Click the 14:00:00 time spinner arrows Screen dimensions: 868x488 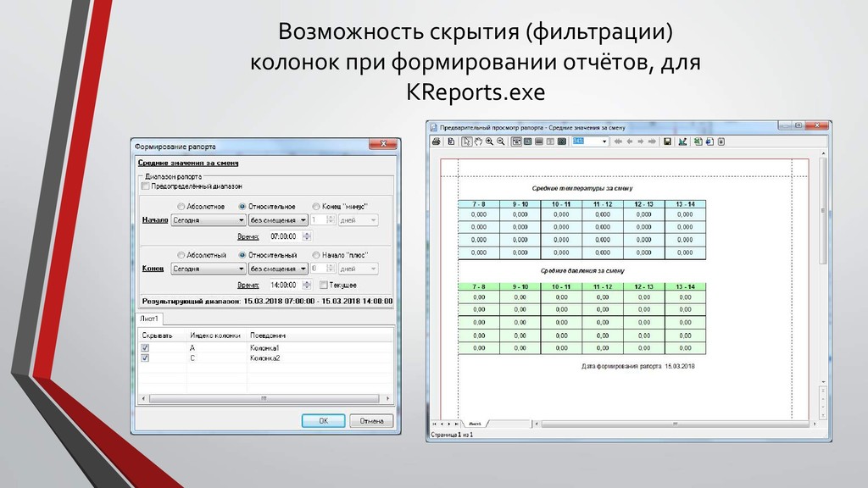pos(307,285)
